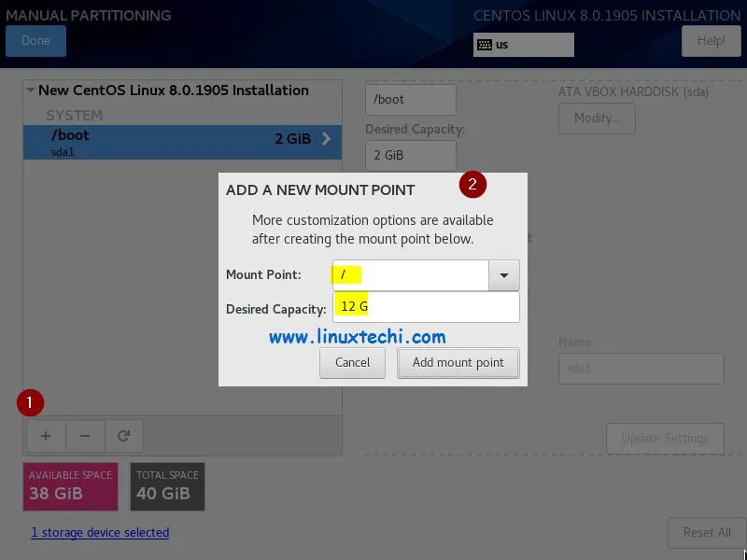Open the Modify disk dialog
The width and height of the screenshot is (747, 560).
597,119
